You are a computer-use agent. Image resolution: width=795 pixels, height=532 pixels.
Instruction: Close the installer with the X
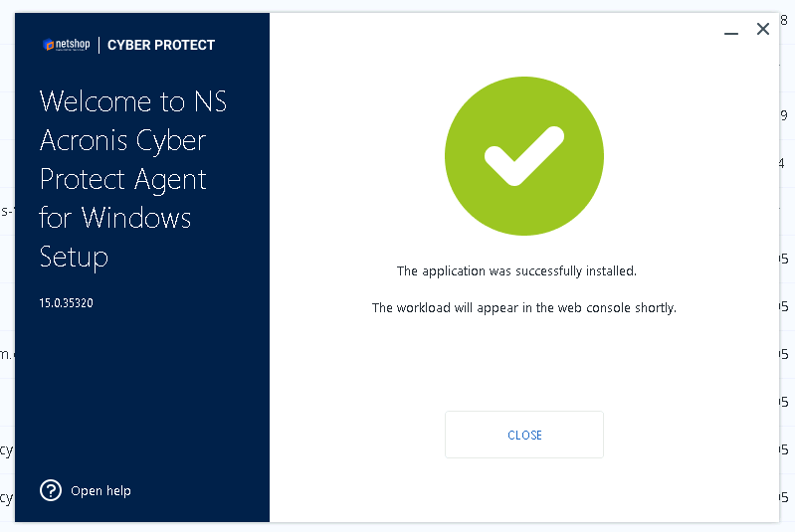(x=763, y=29)
